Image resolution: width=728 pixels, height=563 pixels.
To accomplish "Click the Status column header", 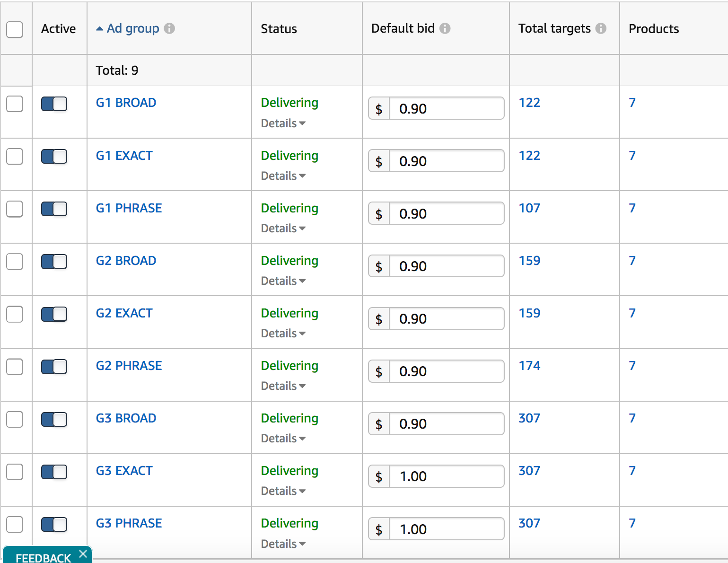I will tap(279, 29).
